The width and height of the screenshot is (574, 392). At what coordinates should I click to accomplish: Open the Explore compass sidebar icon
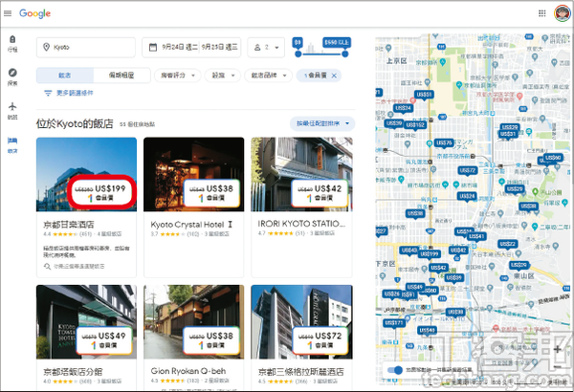tap(12, 73)
